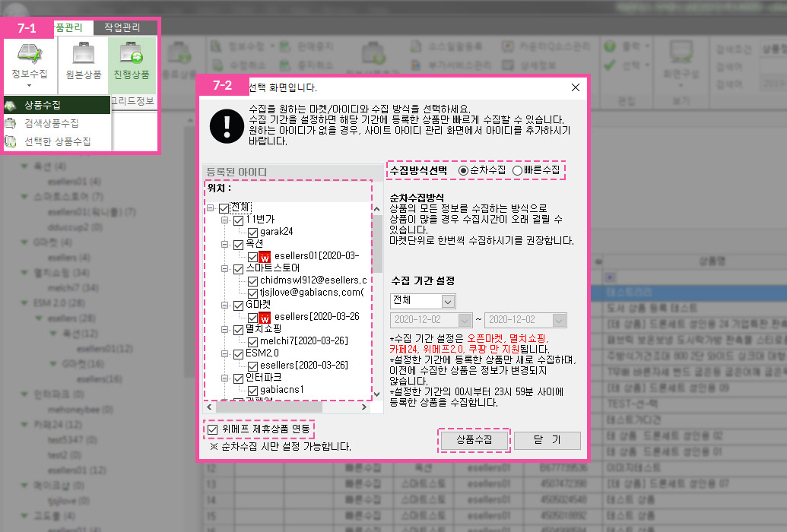Click the tree's vertical scrollbar thumb
The width and height of the screenshot is (787, 532).
[377, 243]
